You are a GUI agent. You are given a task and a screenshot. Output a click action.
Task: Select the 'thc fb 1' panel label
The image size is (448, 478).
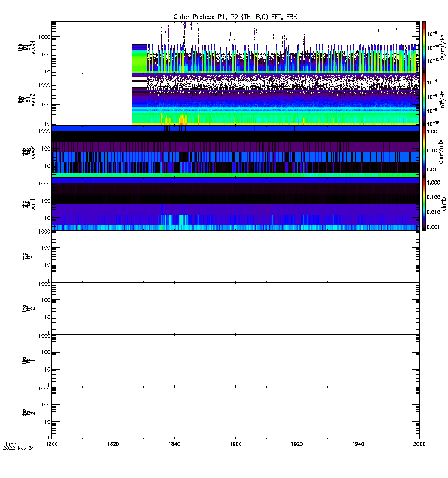pos(29,361)
